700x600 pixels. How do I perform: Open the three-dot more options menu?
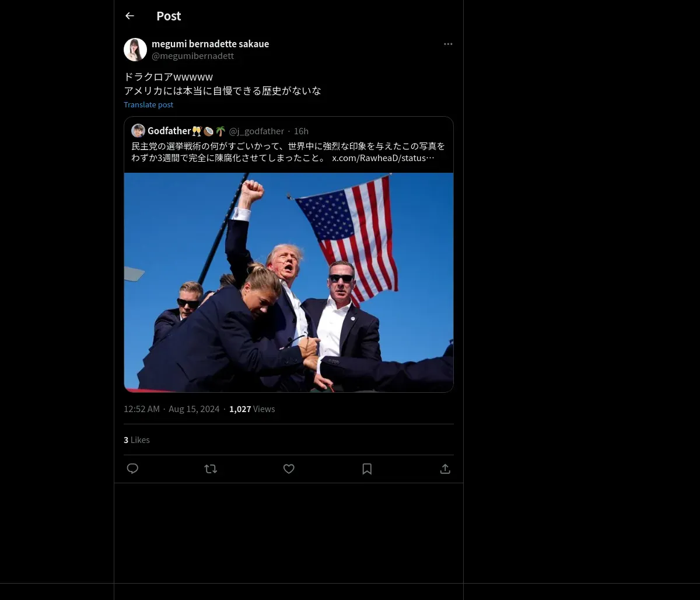point(448,44)
